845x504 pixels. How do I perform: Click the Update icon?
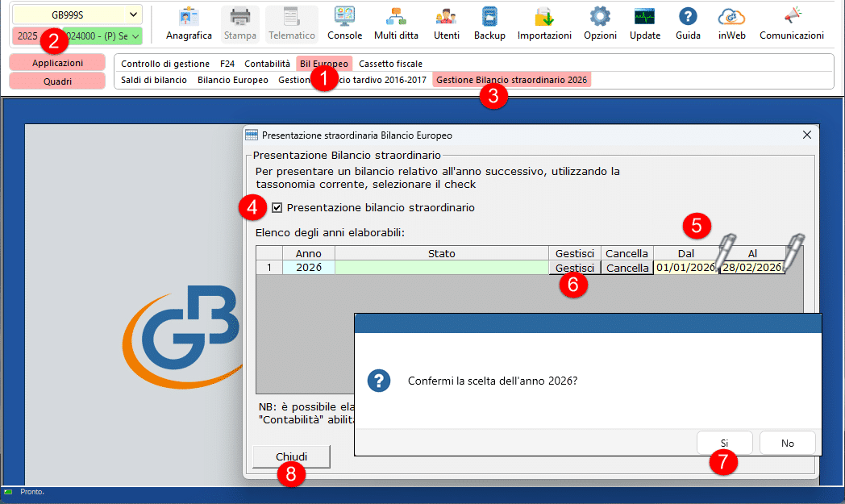coord(644,24)
